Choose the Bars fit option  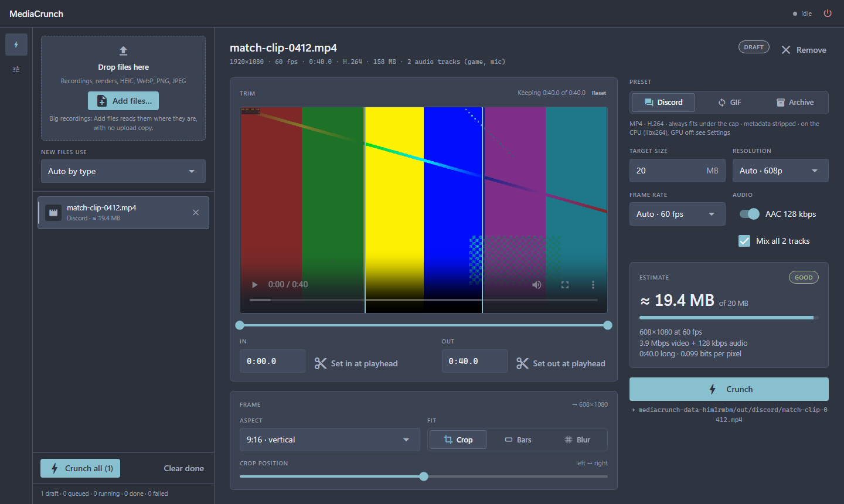(518, 440)
